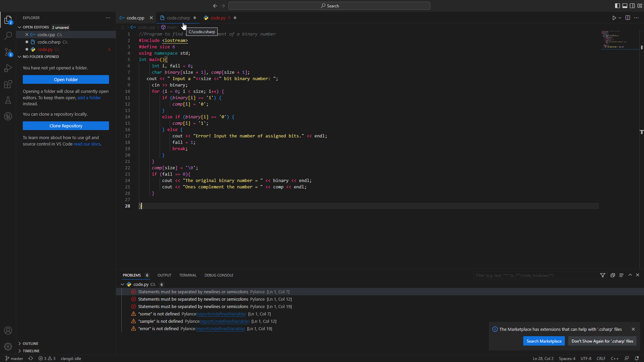Screen dimensions: 644x362
Task: Toggle the primary side bar layout
Action: point(617,6)
